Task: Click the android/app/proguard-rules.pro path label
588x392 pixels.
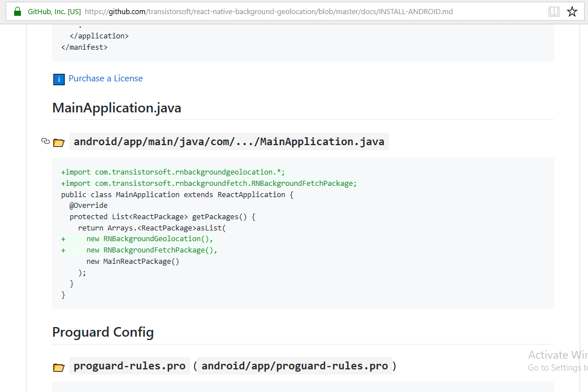Action: click(294, 365)
